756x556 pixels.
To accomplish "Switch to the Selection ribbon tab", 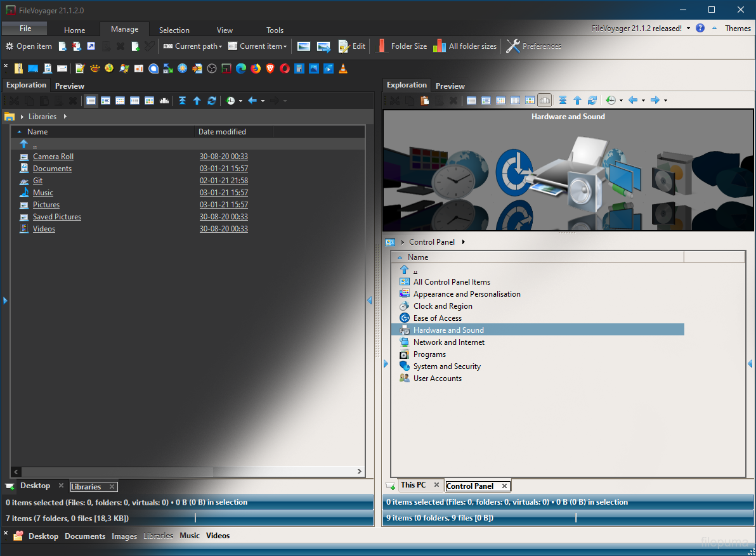I will click(x=174, y=30).
